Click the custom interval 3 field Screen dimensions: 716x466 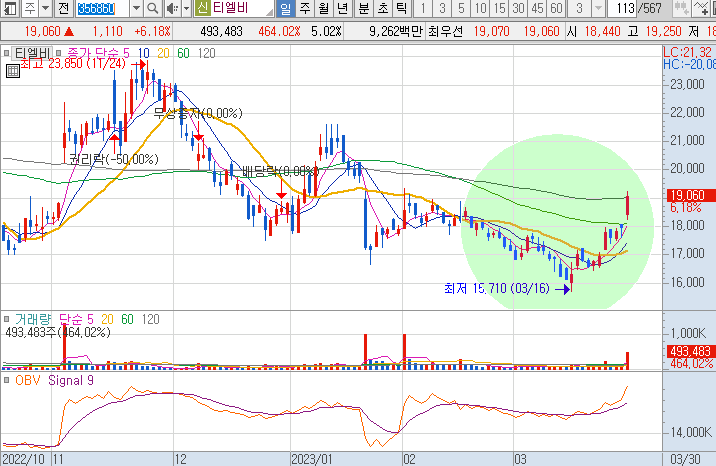pos(579,8)
